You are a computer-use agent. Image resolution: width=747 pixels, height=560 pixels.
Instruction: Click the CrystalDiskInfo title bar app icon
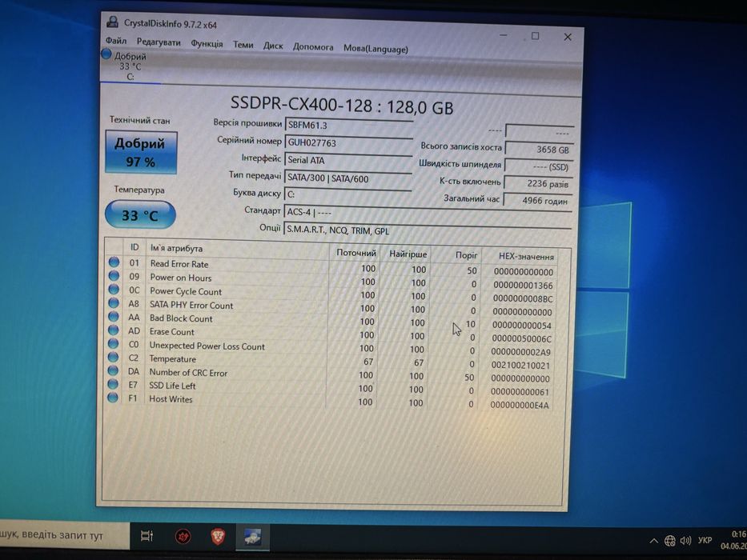click(112, 22)
